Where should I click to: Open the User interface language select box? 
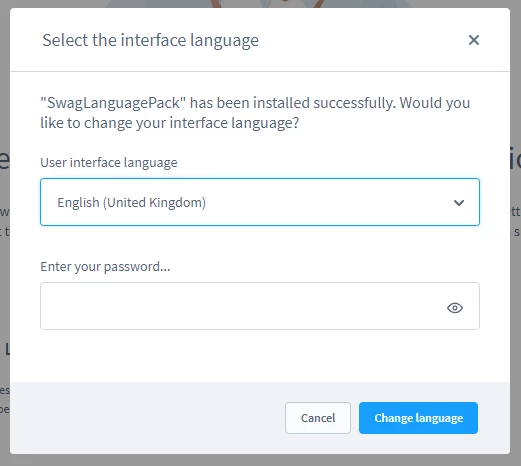[260, 202]
